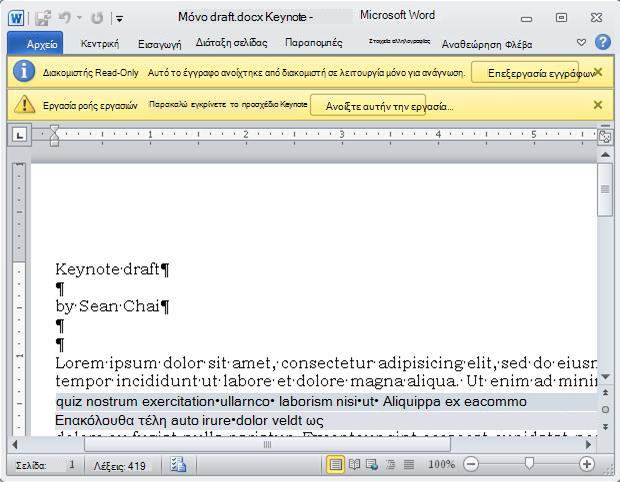Click the Redo icon in Quick Access Toolbar
The image size is (620, 482).
click(97, 18)
